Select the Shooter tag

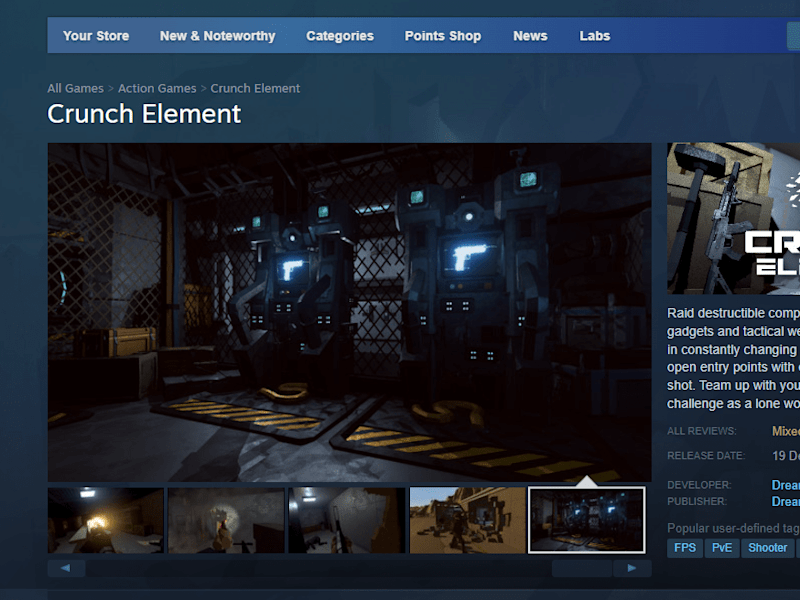pos(767,548)
